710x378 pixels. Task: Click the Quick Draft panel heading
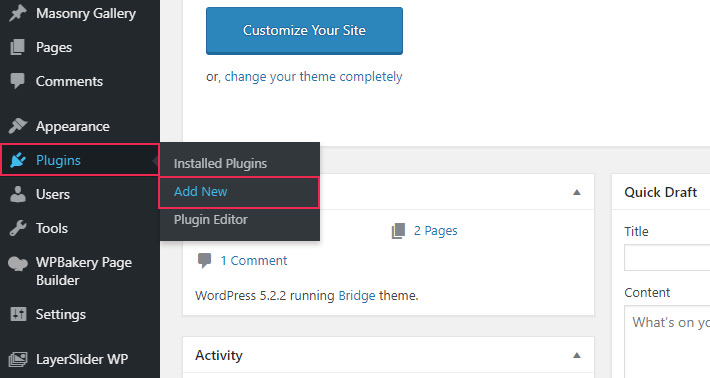[x=660, y=192]
